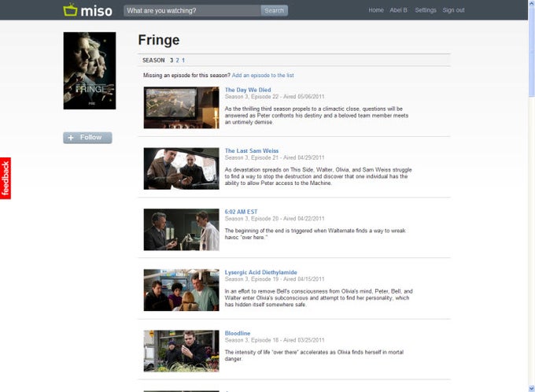The image size is (535, 392).
Task: Go to Home in top navigation
Action: [x=376, y=10]
